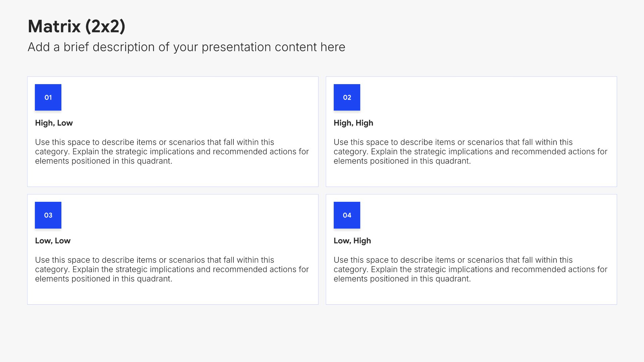Select description paragraph under "High, High"
The height and width of the screenshot is (362, 644).
tap(470, 152)
